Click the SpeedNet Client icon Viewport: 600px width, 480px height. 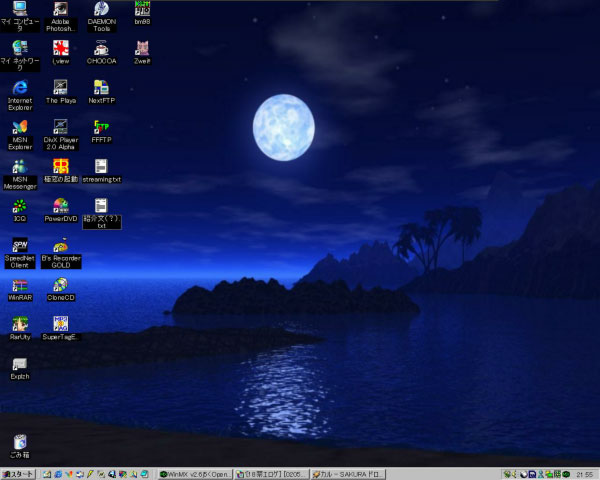(x=20, y=246)
